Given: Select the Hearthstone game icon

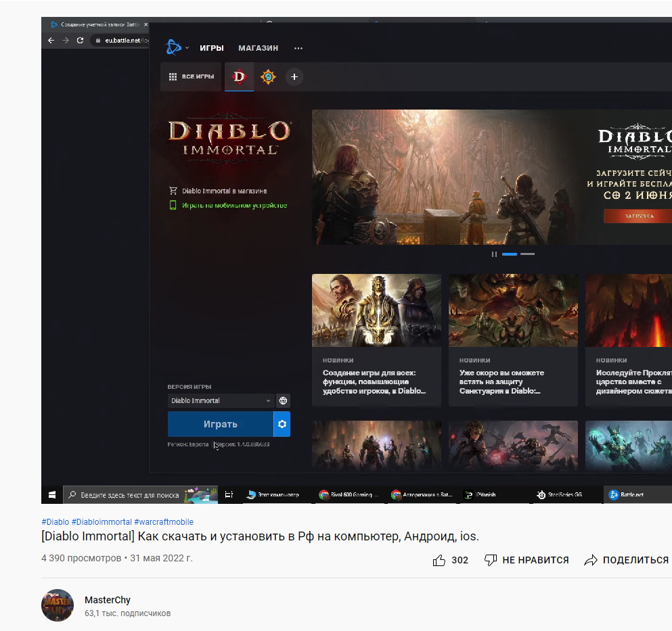Looking at the screenshot, I should [268, 77].
